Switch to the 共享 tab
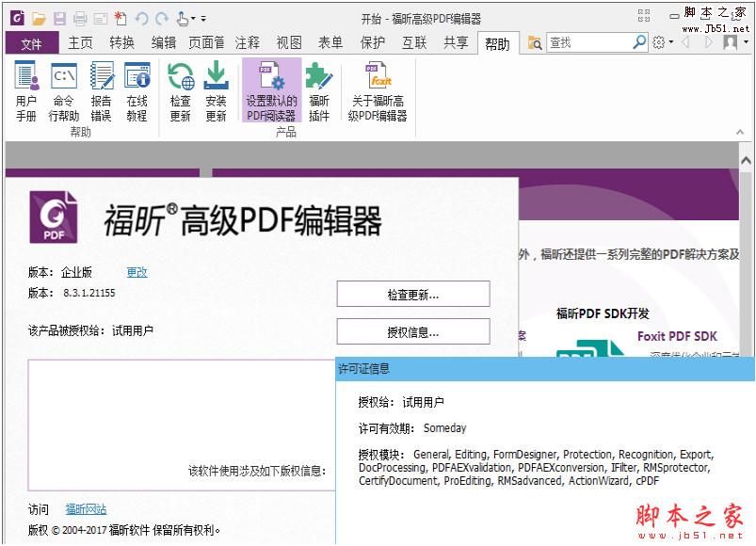This screenshot has height=546, width=756. [x=456, y=43]
